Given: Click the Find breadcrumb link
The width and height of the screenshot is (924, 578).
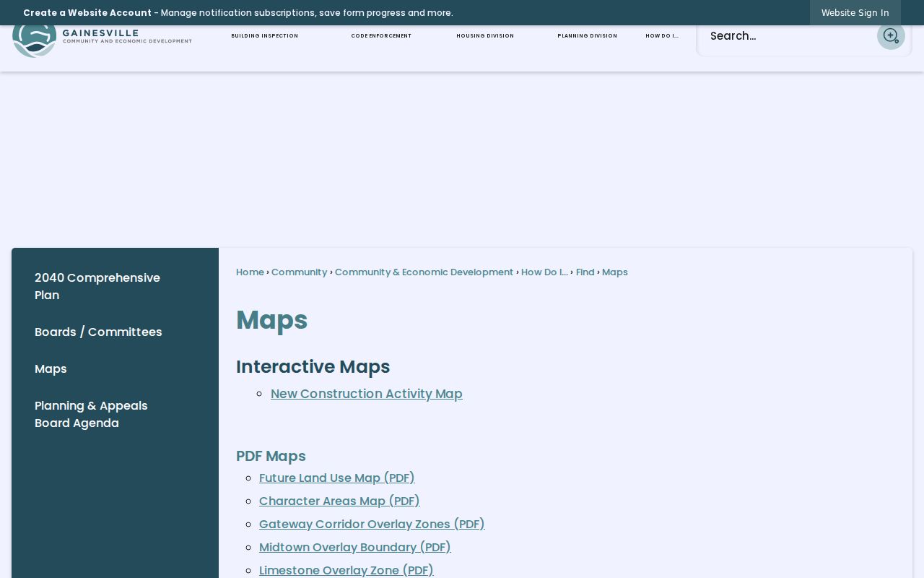Looking at the screenshot, I should tap(585, 272).
